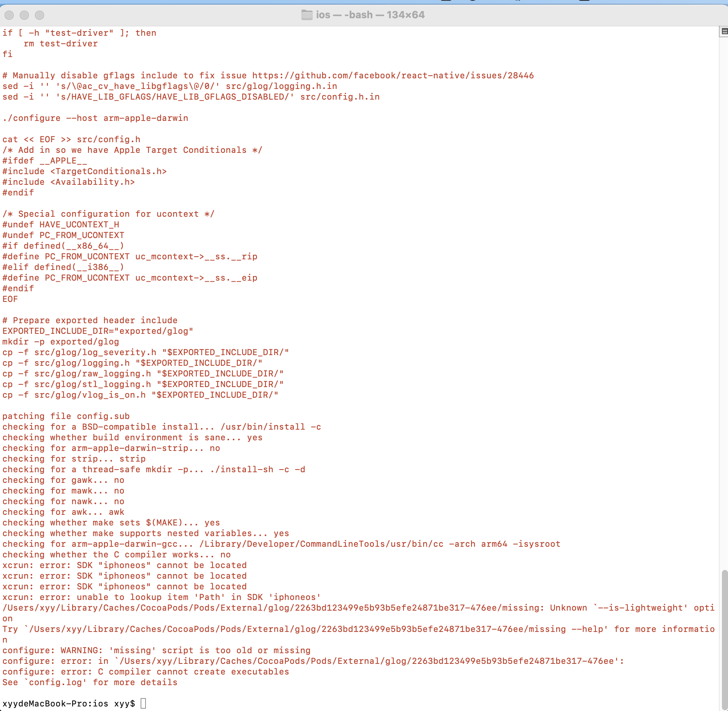Viewport: 728px width, 711px height.
Task: Click the 'mkdir -p exported/glog' line
Action: point(61,341)
